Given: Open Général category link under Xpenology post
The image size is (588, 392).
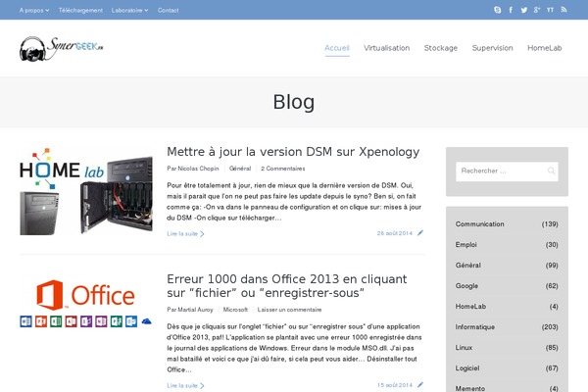Looking at the screenshot, I should pos(240,169).
